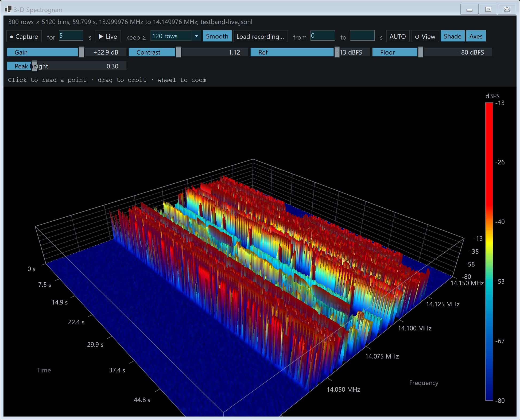Toggle the Smooth option
520x420 pixels.
pos(217,36)
